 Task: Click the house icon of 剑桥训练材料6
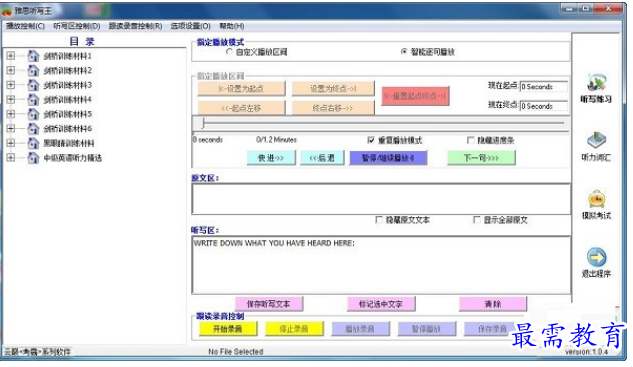coord(33,128)
